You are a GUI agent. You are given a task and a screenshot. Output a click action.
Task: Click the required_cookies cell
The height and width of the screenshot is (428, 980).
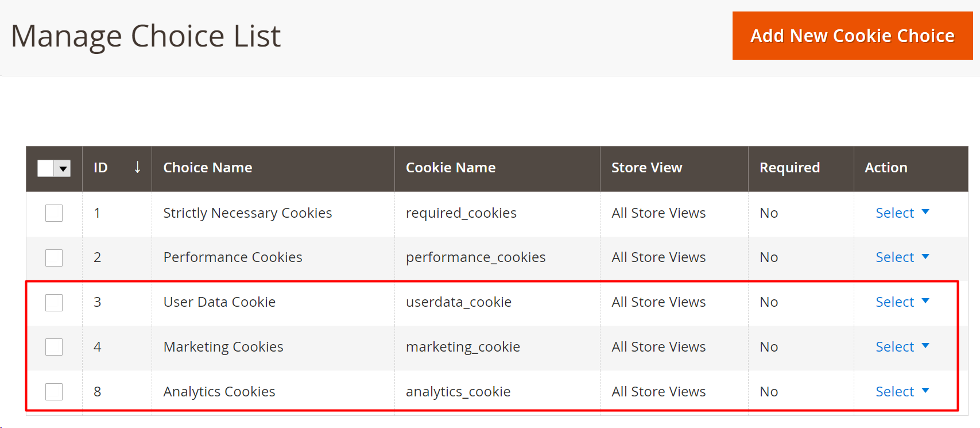coord(461,213)
